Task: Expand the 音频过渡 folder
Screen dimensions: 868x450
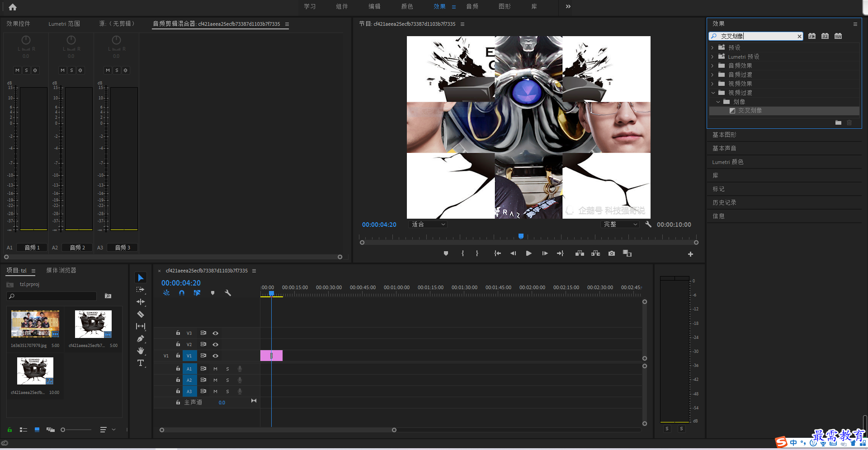Action: 712,75
